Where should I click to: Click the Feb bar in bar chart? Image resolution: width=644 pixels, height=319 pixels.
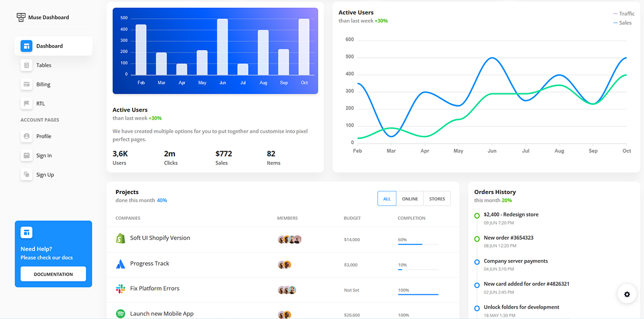(141, 50)
